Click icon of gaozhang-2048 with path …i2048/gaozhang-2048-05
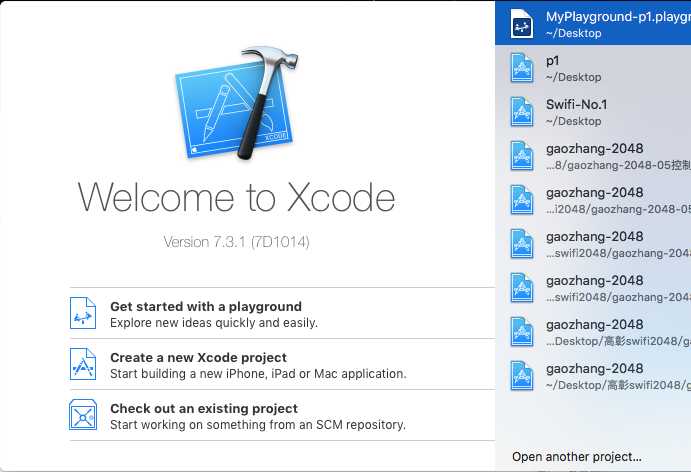Viewport: 691px width, 472px height. (522, 200)
